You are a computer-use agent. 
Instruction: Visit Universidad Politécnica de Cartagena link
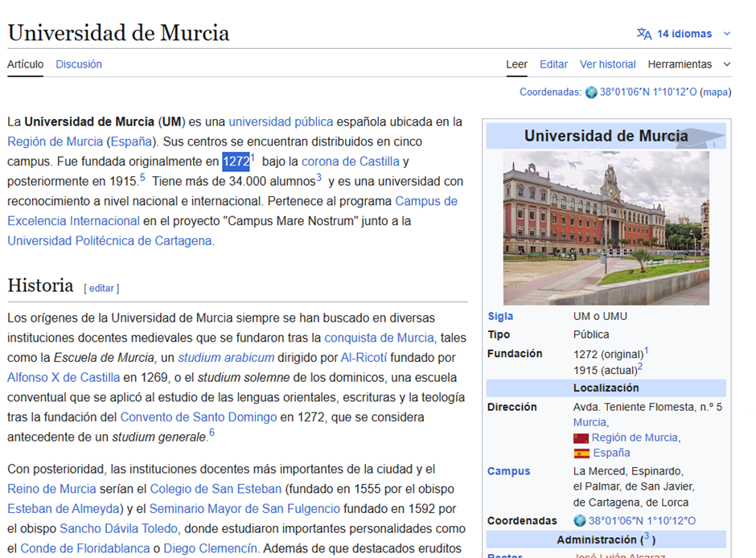109,240
